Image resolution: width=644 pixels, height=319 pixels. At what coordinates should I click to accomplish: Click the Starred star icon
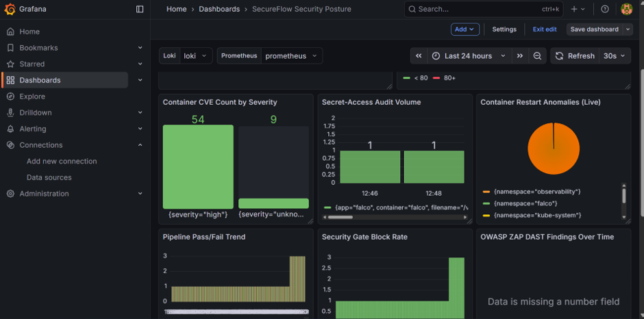coord(11,64)
